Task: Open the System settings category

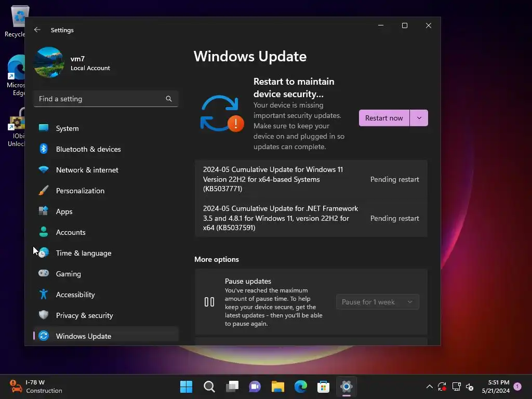Action: pos(106,128)
